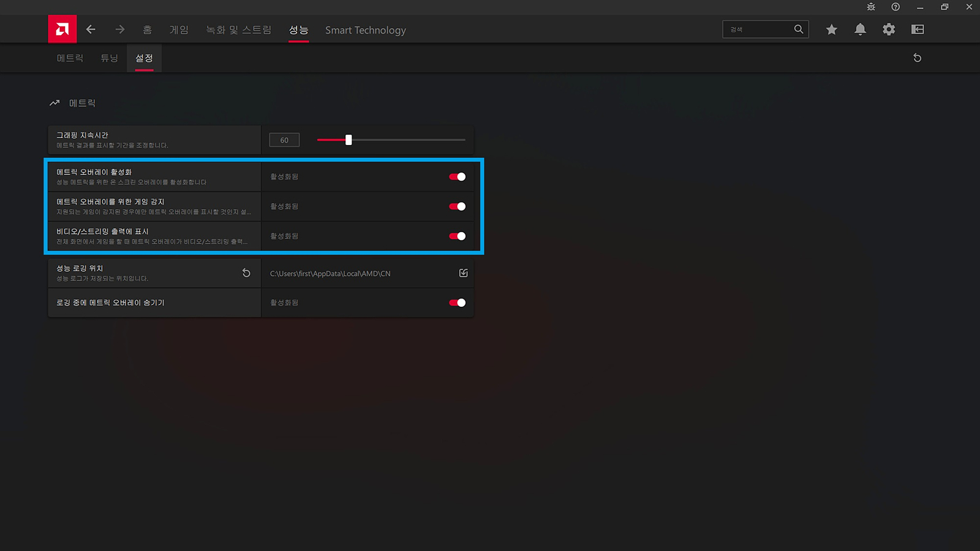This screenshot has height=551, width=980.
Task: Open settings gear icon
Action: [889, 29]
